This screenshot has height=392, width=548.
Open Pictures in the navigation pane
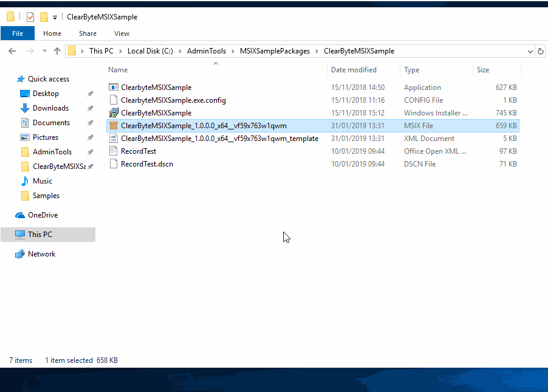pos(46,137)
